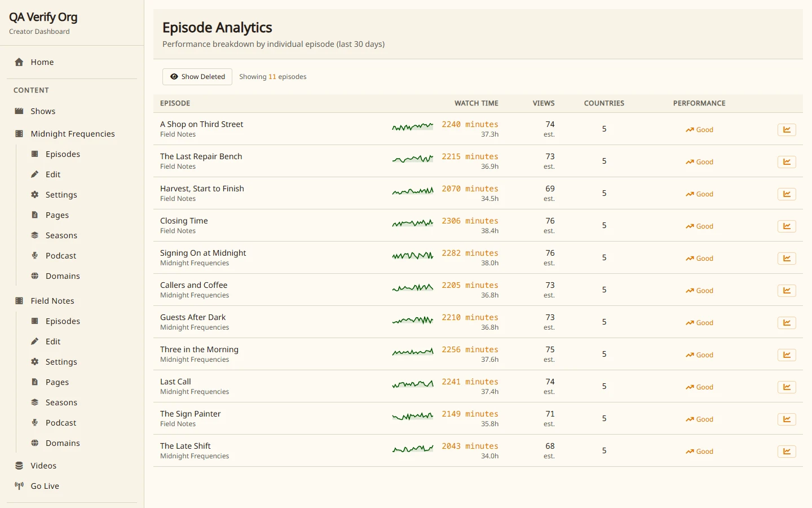Screen dimensions: 812x508
Task: Click episode title Last Call
Action: coord(175,382)
